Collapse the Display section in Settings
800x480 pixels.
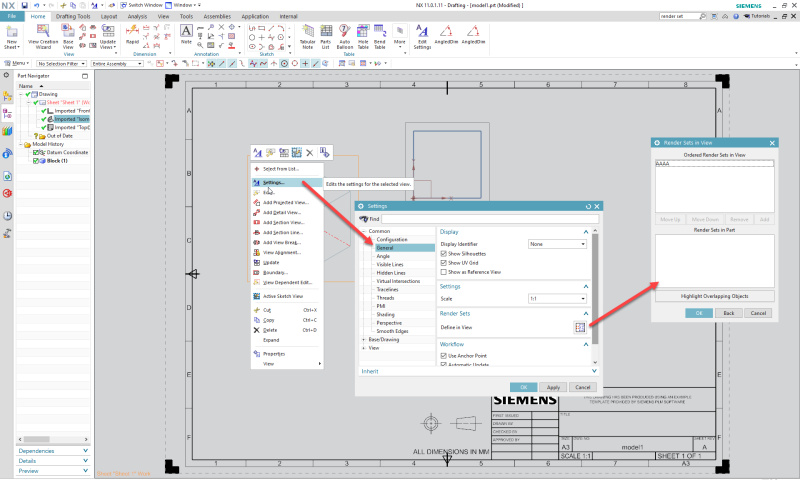pyautogui.click(x=586, y=232)
